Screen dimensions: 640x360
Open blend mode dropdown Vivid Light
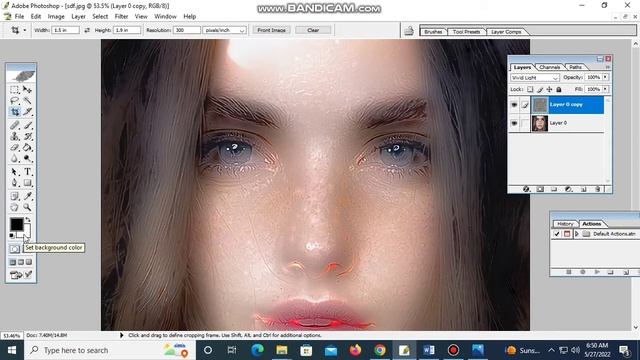535,78
